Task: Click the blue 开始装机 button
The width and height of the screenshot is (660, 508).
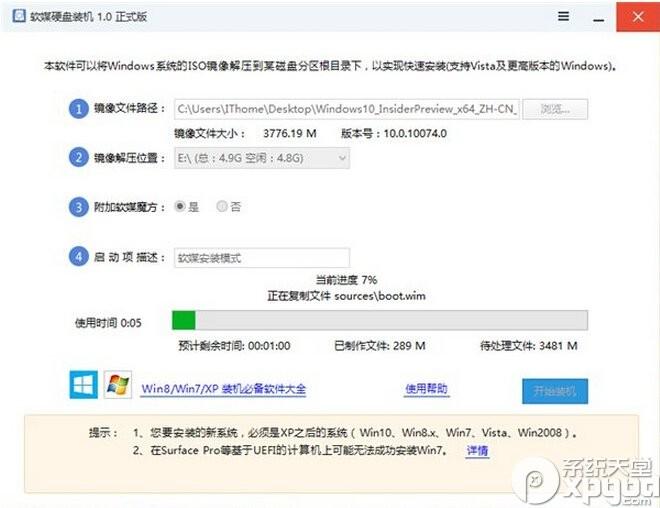Action: pos(555,391)
